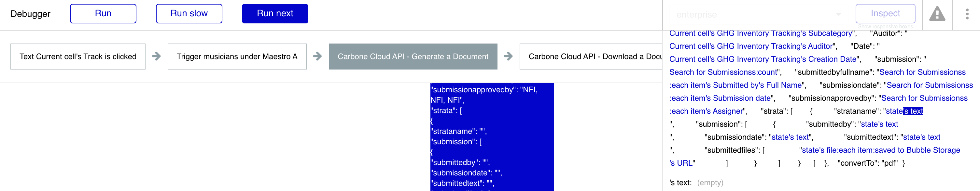Select the 'Carbone Cloud API - Download a Docu' step
The height and width of the screenshot is (191, 980).
[x=591, y=57]
